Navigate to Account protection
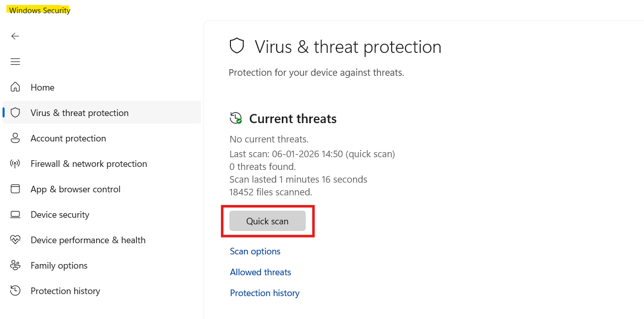This screenshot has height=319, width=644. 68,138
